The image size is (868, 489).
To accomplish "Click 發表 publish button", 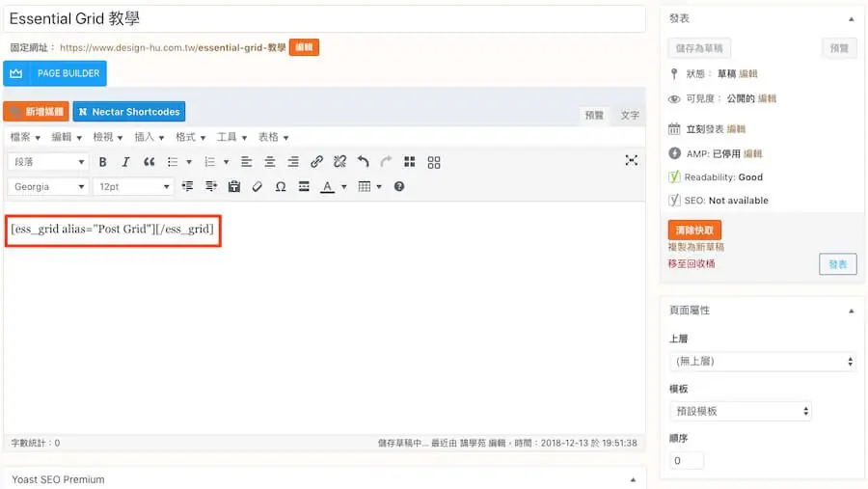I will point(837,264).
